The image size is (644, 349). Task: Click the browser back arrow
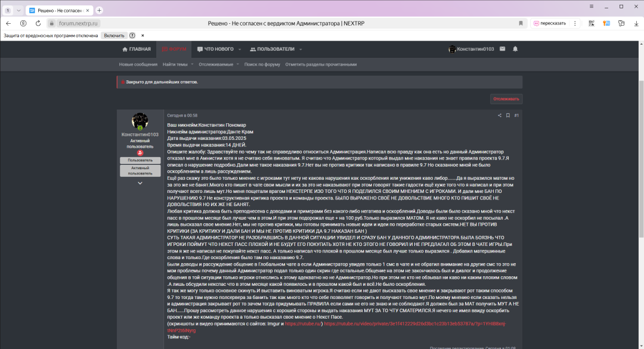coord(8,23)
